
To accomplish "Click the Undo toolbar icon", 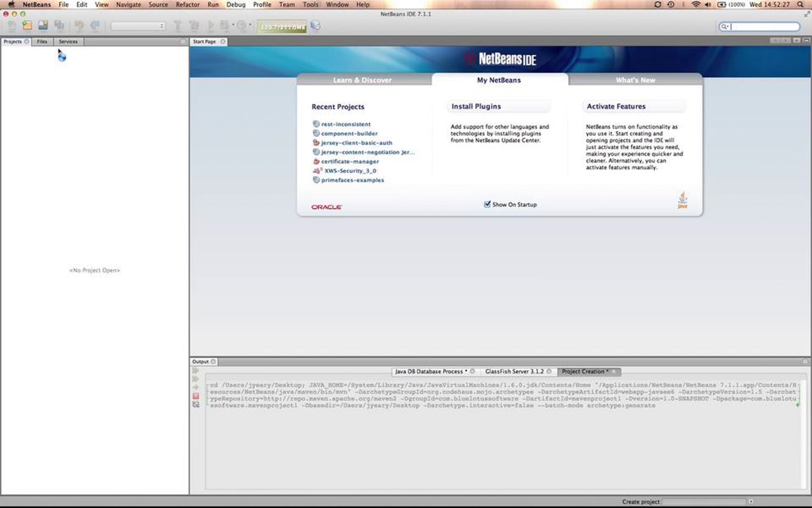I will [79, 25].
